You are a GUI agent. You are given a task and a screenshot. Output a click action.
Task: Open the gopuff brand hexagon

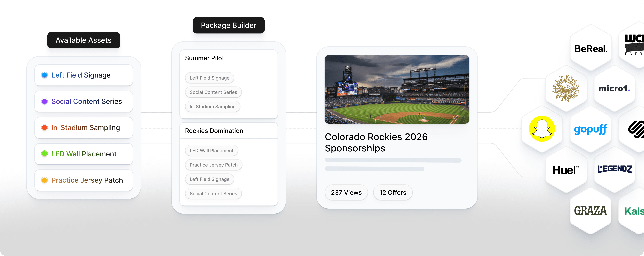point(591,129)
